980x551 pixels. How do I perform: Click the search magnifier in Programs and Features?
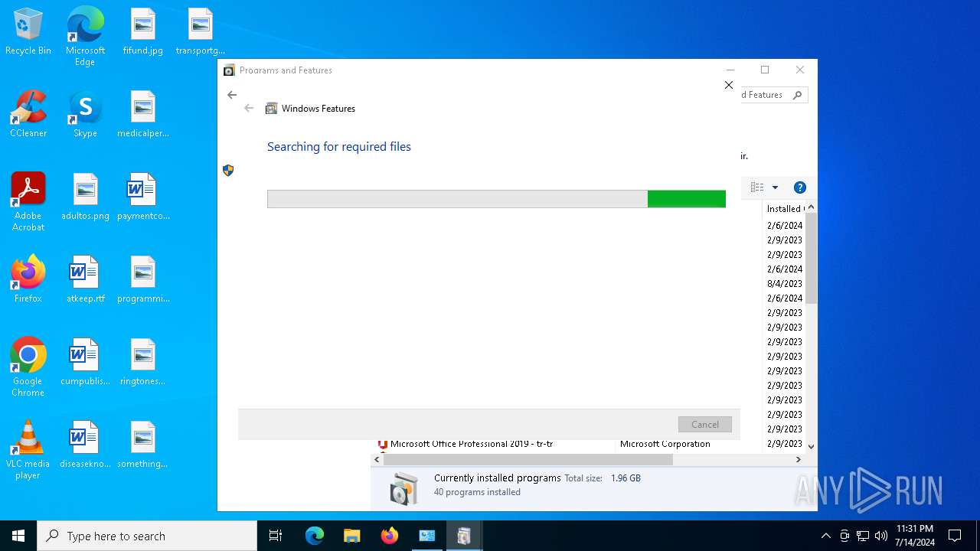pyautogui.click(x=797, y=95)
